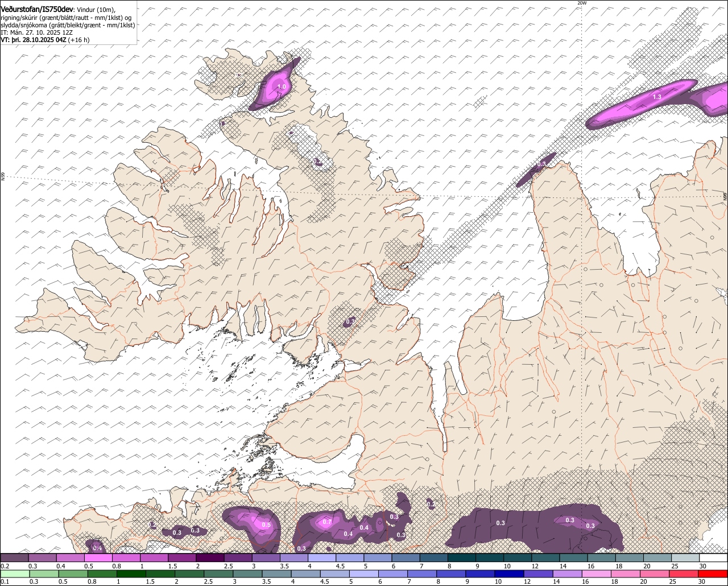Screen dimensions: 728x586
Task: Click the 1.3 snowfall value on the map
Action: point(657,97)
